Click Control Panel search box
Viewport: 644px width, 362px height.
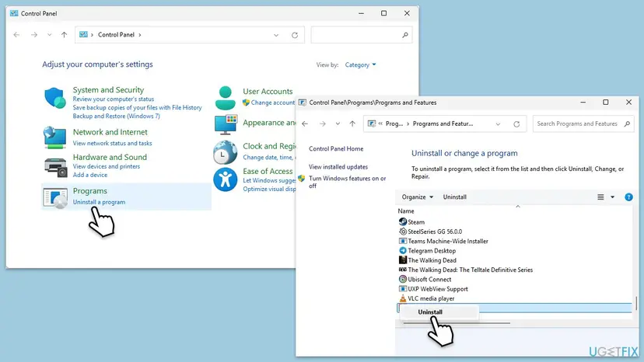[x=362, y=35]
